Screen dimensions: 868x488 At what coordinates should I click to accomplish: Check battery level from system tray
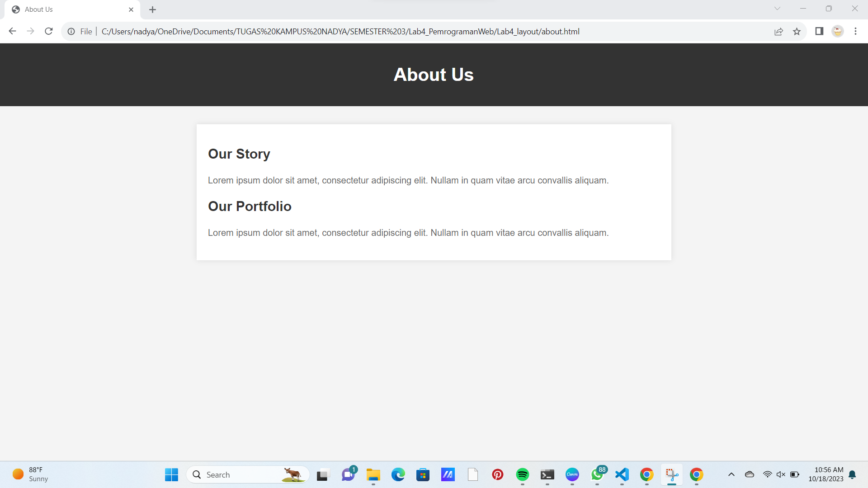click(795, 474)
